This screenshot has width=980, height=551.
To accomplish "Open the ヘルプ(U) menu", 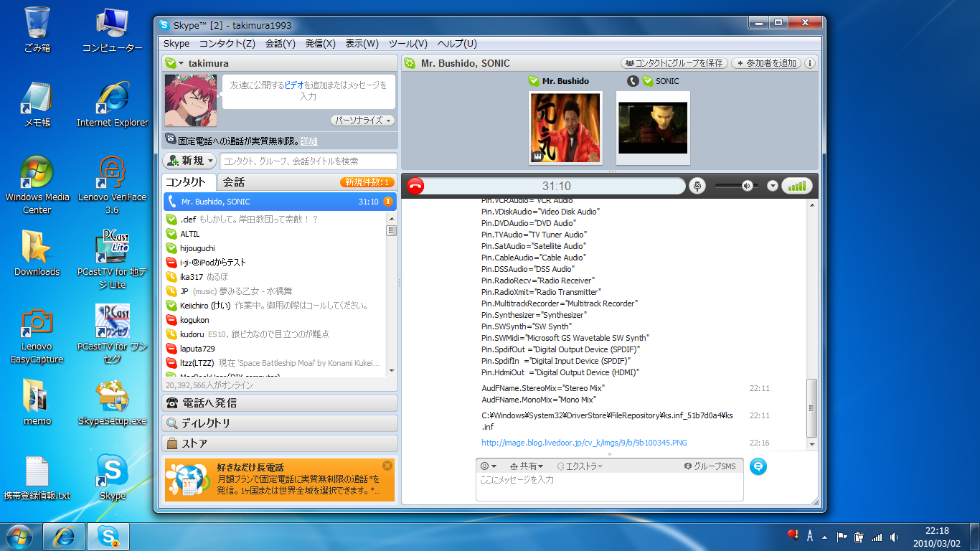I will pos(457,44).
